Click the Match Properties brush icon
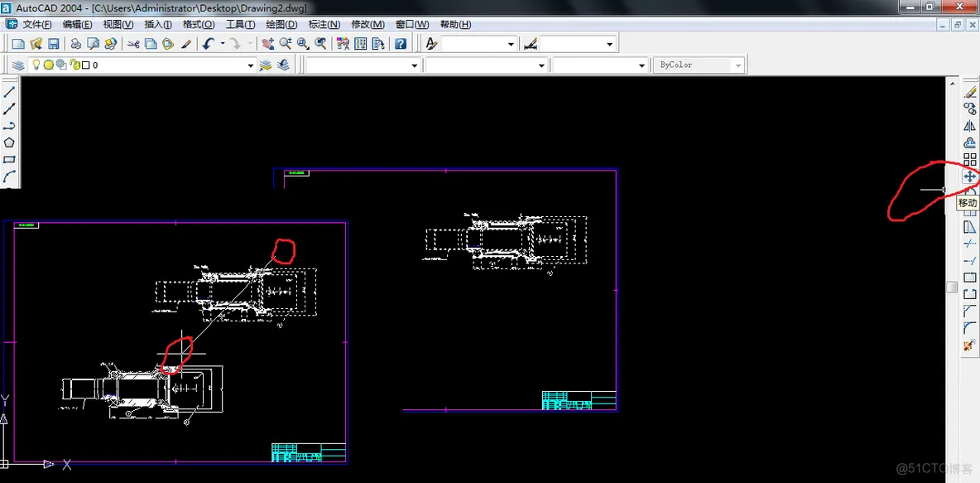Screen dimensions: 980x483 185,44
